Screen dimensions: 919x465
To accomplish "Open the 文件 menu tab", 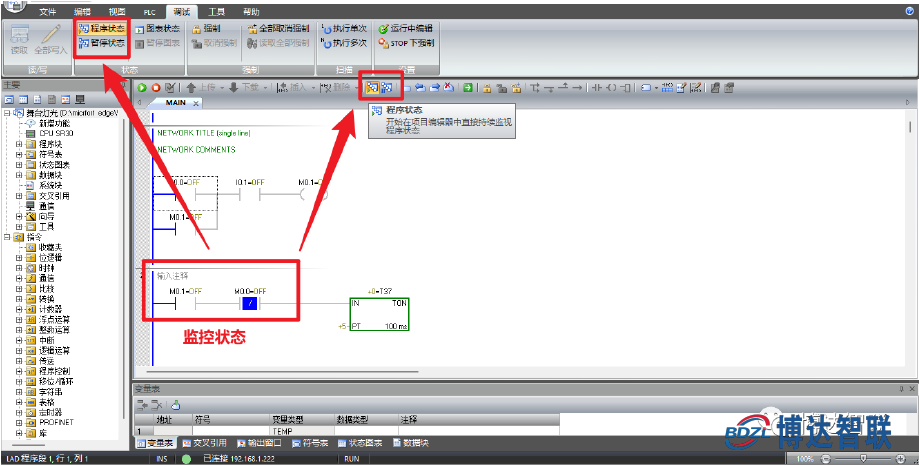I will pyautogui.click(x=48, y=12).
